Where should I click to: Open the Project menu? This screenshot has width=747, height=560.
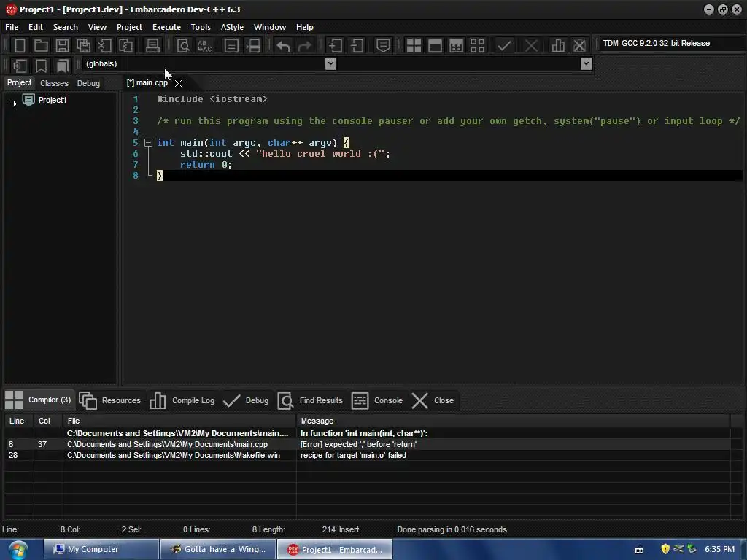tap(129, 27)
